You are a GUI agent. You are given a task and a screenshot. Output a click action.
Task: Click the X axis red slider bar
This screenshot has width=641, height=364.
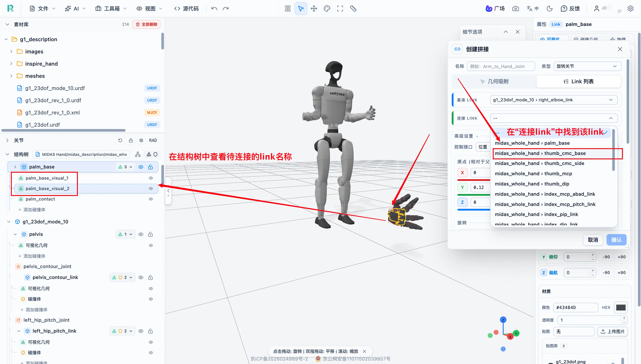coord(474,180)
